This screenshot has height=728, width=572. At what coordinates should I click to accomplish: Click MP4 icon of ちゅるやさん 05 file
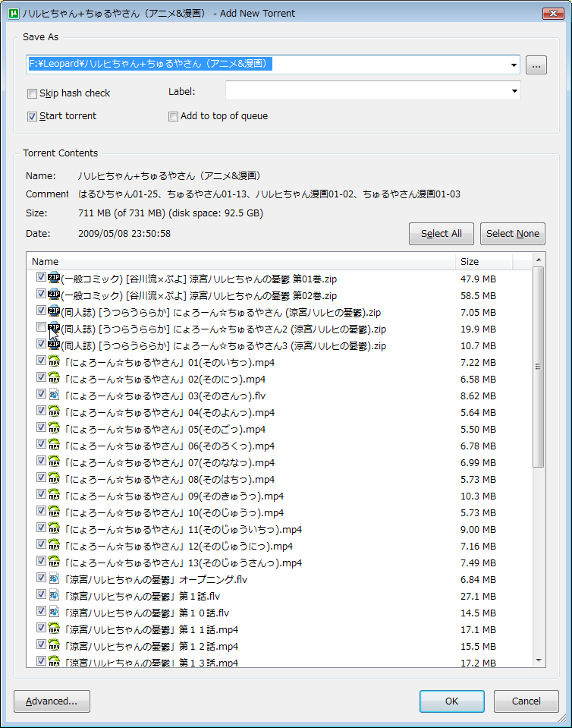(x=54, y=429)
